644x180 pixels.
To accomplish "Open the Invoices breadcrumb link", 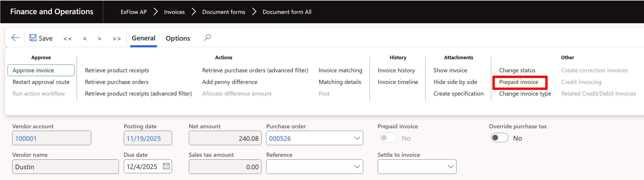I will point(174,12).
